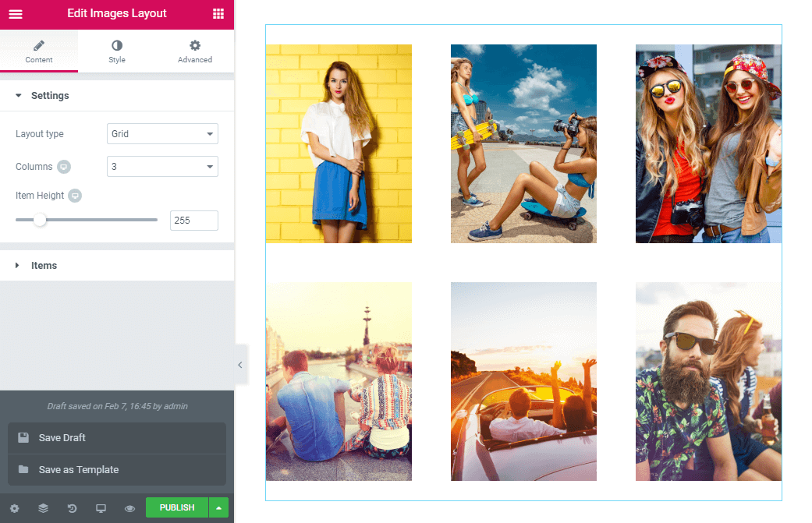The width and height of the screenshot is (812, 523).
Task: Click the draft saved status text
Action: click(118, 407)
